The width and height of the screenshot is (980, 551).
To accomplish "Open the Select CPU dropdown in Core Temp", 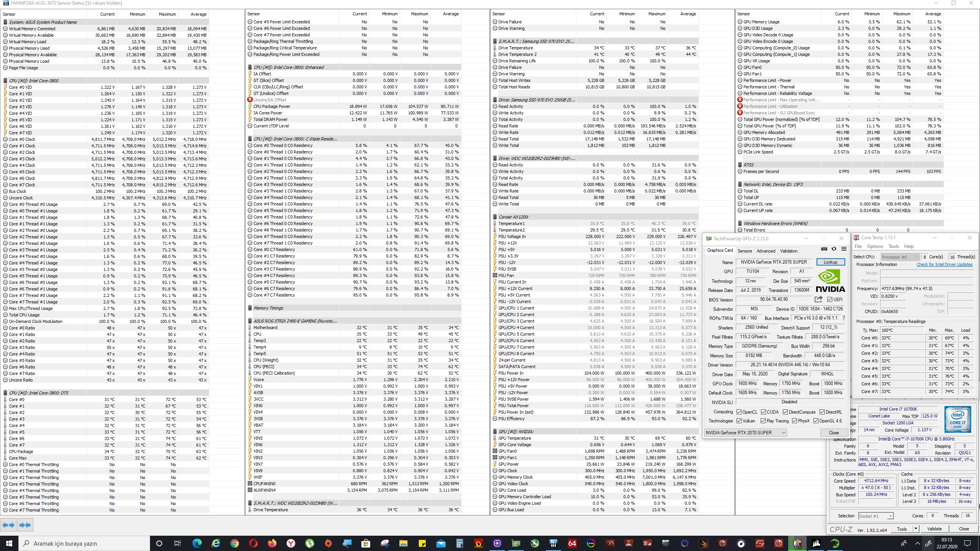I will [x=900, y=257].
